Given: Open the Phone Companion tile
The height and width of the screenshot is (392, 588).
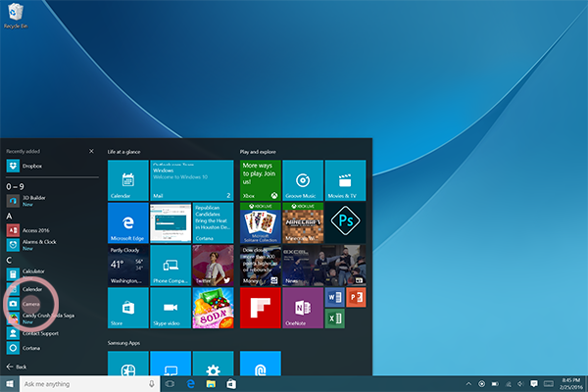Looking at the screenshot, I should point(171,266).
